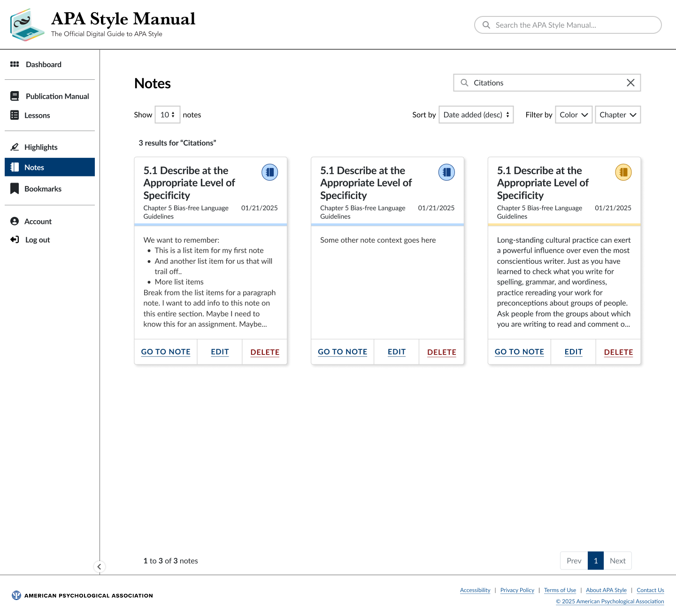Open the Sort by Date added dropdown

coord(476,115)
